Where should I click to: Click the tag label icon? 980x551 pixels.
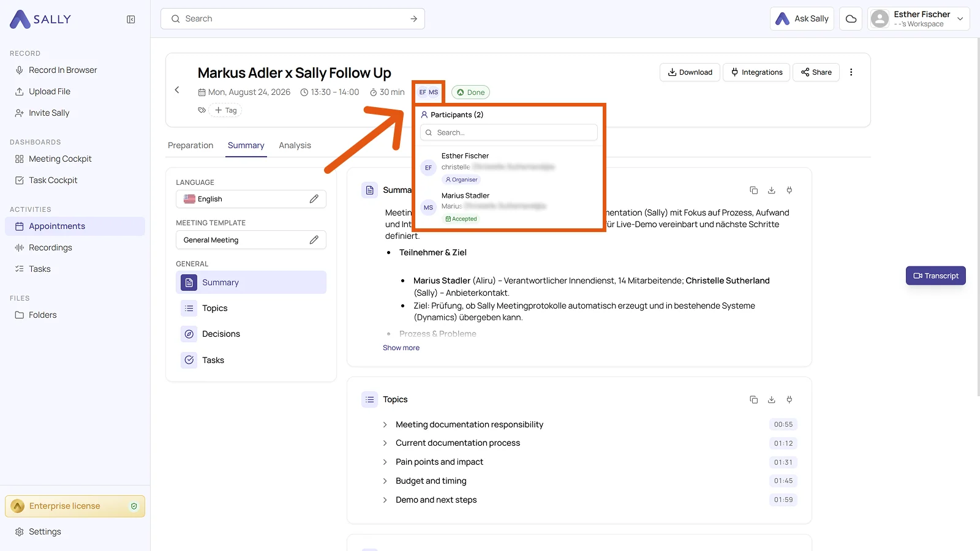click(x=202, y=110)
